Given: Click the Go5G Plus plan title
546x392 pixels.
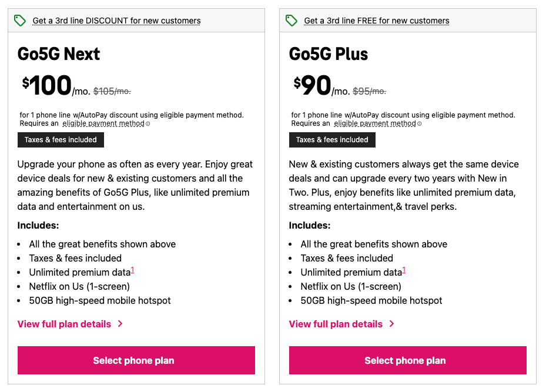Looking at the screenshot, I should click(329, 54).
